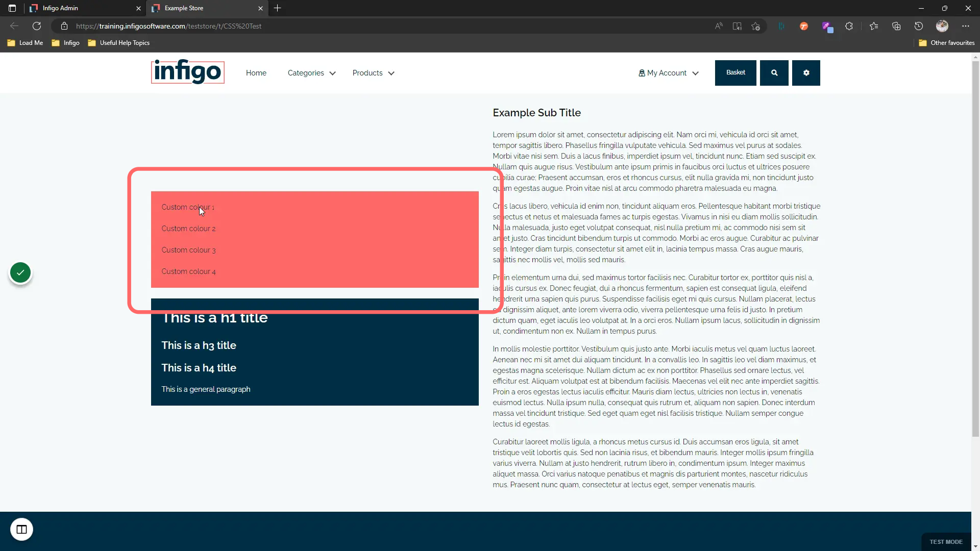
Task: Open the Collections icon
Action: 896,26
